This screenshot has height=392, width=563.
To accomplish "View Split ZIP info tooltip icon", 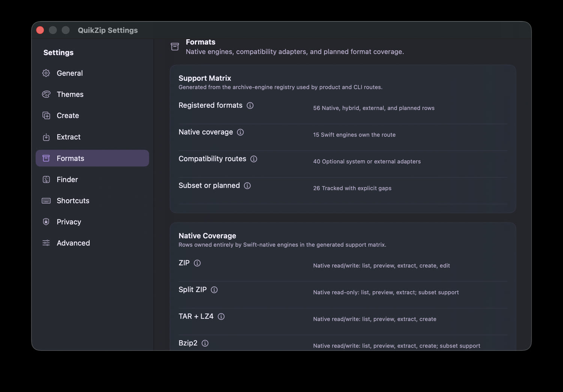I will [x=214, y=290].
